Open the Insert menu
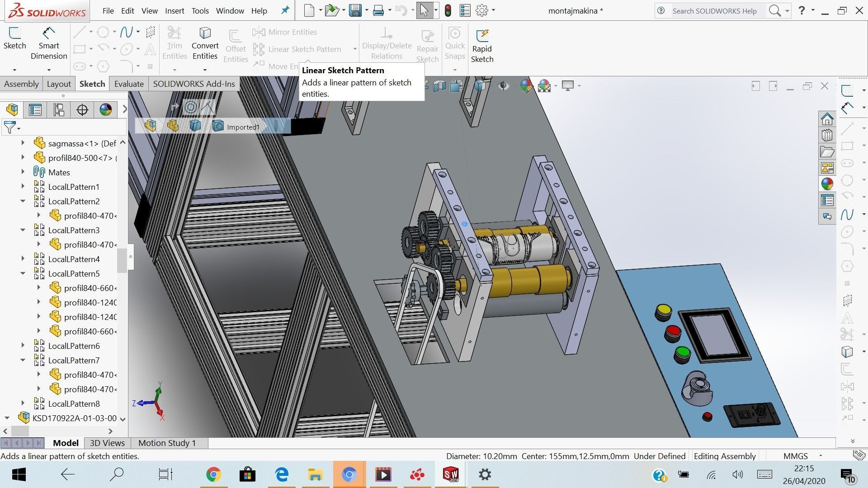Image resolution: width=868 pixels, height=488 pixels. tap(175, 10)
